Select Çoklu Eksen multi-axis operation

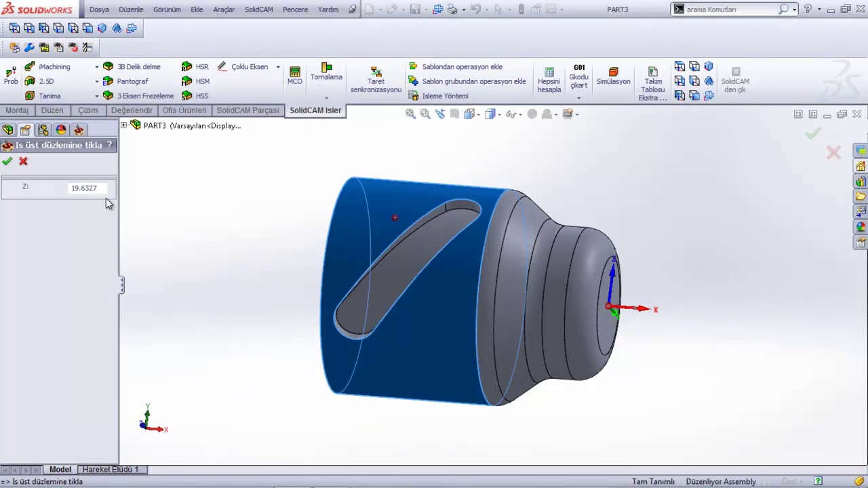click(x=243, y=66)
